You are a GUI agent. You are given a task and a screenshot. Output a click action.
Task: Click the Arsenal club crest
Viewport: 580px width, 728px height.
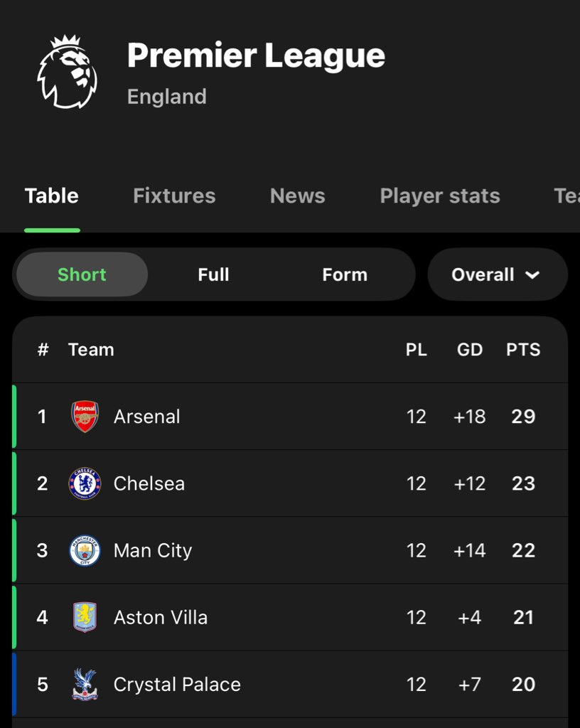point(85,417)
